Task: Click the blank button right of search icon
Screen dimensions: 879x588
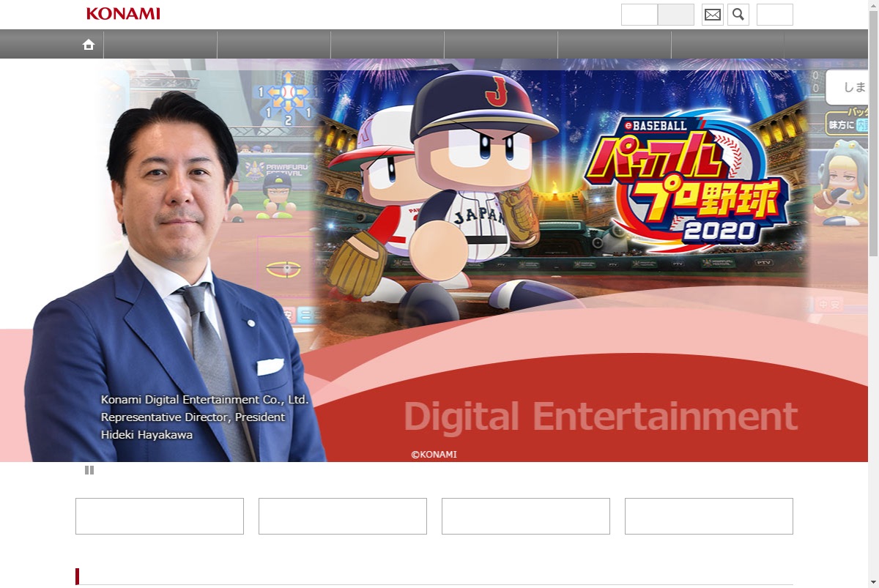Action: pos(775,15)
